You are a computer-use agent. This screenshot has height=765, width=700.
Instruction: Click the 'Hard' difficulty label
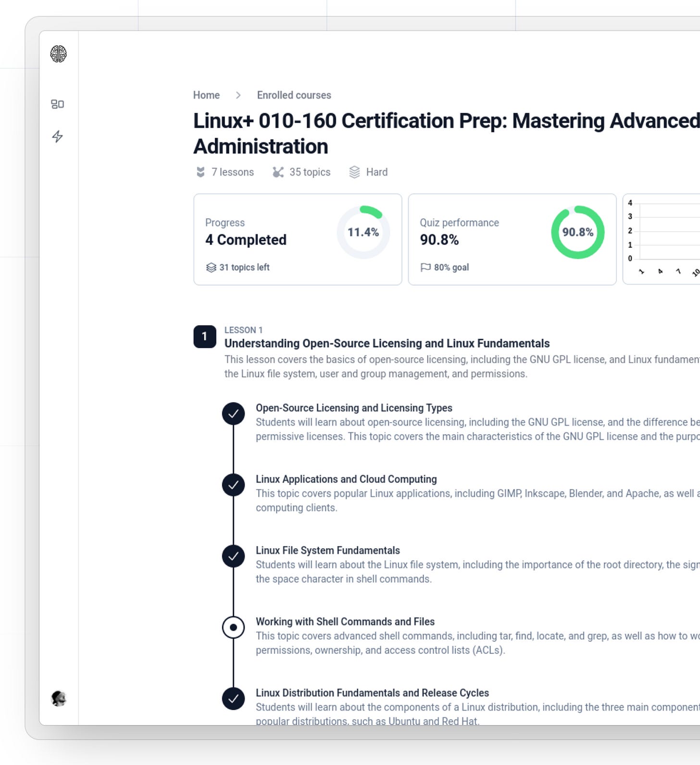(x=377, y=172)
